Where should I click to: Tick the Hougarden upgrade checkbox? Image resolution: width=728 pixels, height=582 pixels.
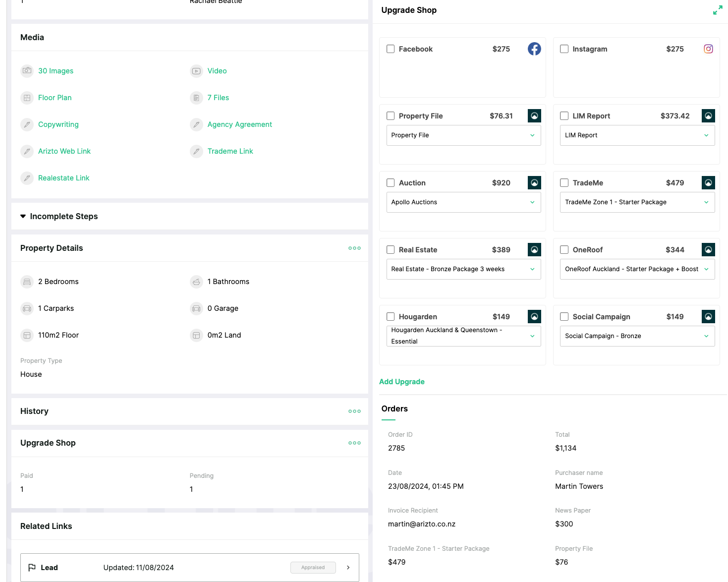pos(391,316)
